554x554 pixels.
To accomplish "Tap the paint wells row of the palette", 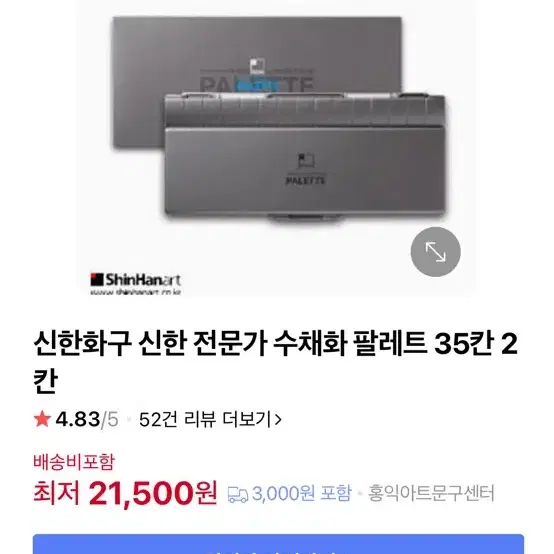I will point(305,110).
